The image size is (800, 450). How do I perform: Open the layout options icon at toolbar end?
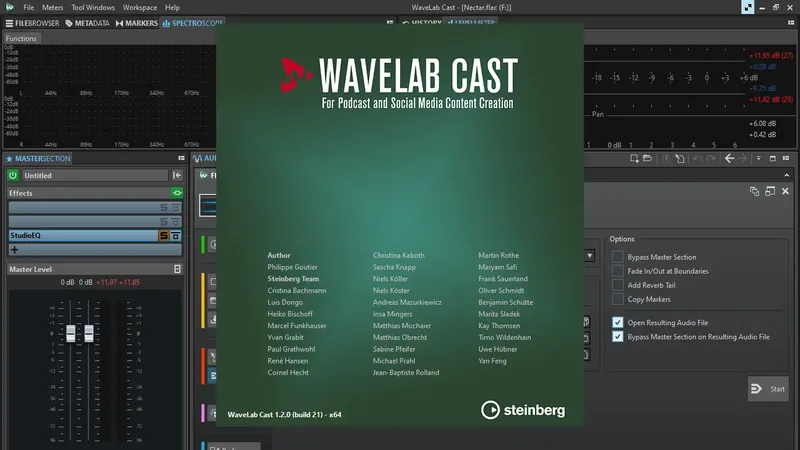[786, 158]
